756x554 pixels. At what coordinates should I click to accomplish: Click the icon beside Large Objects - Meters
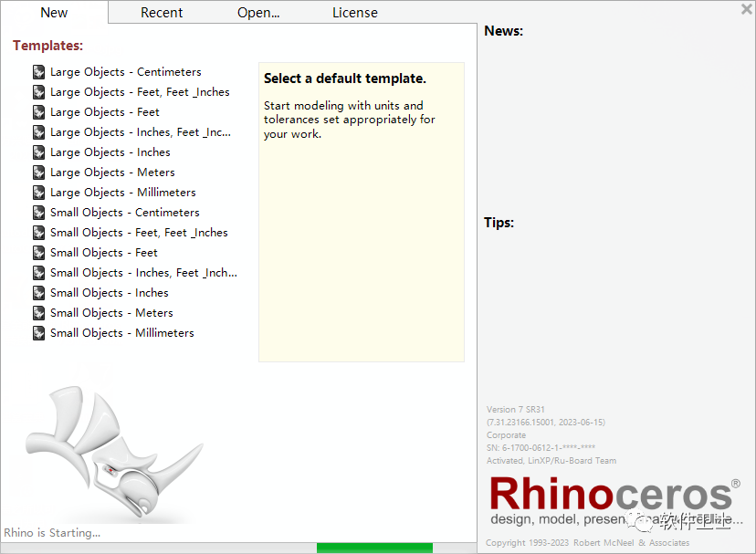pyautogui.click(x=38, y=172)
